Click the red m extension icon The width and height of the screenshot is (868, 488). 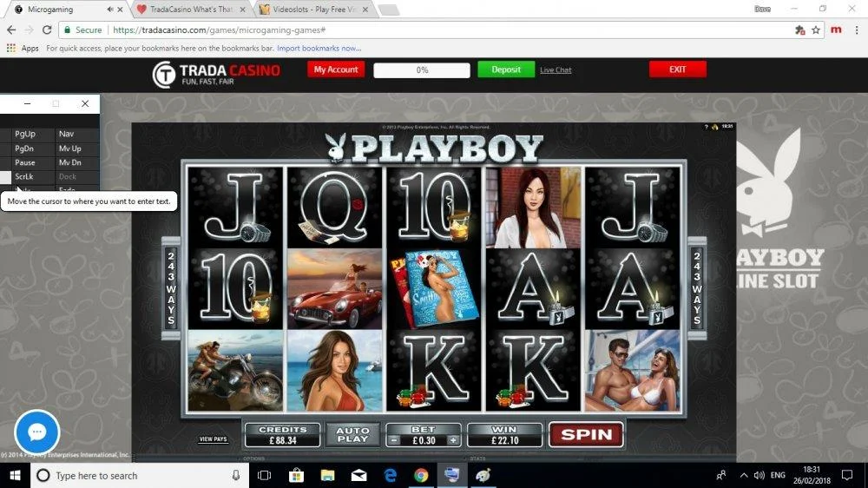837,30
